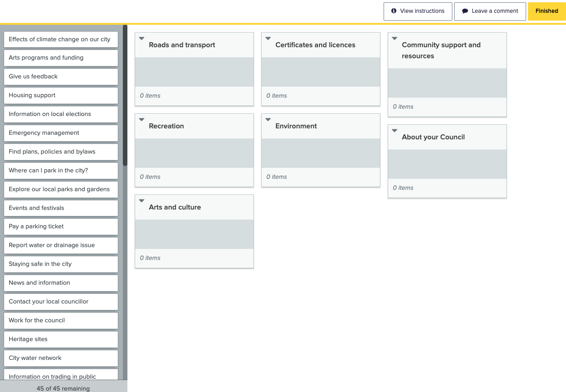Select the City water network card

(60, 358)
